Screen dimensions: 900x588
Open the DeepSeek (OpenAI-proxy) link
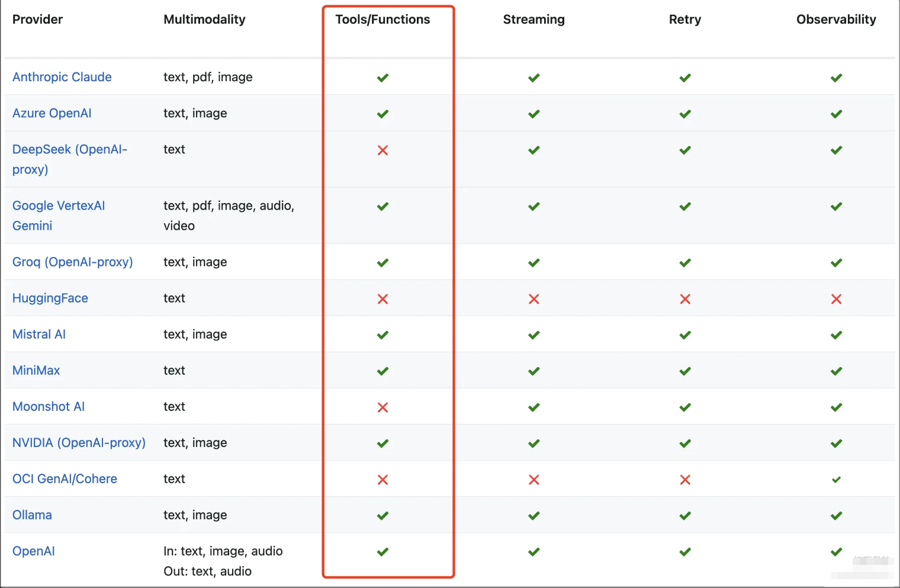tap(69, 149)
